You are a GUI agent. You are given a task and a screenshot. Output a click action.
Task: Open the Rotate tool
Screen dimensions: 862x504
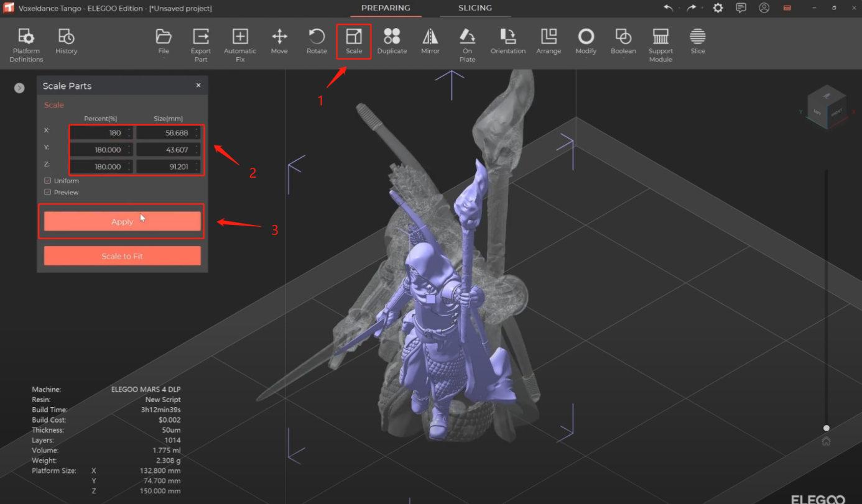click(x=317, y=42)
